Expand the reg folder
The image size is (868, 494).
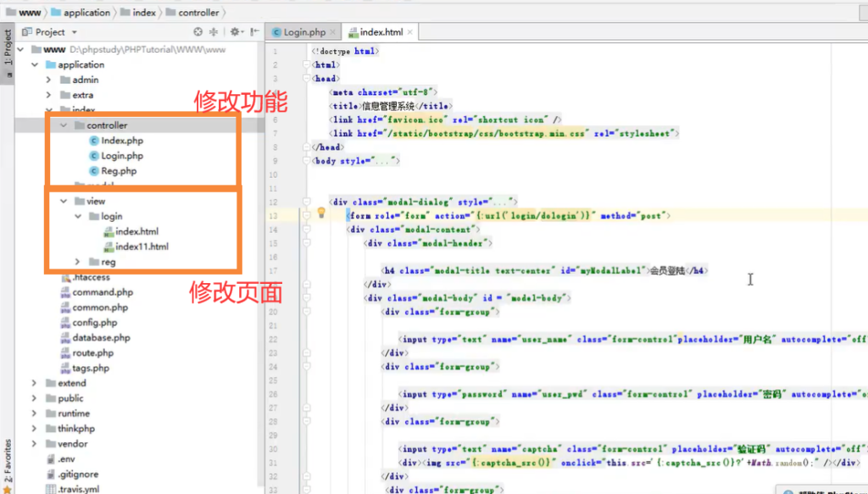(77, 262)
